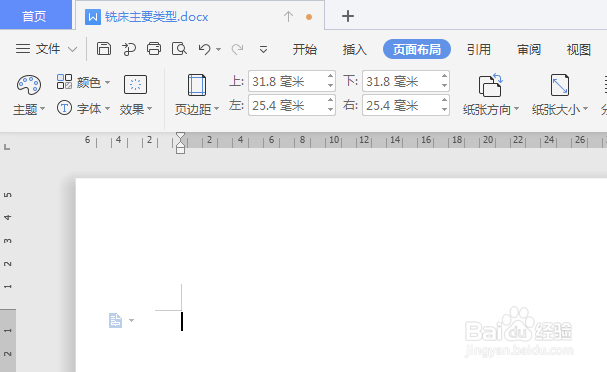Open a new tab with plus button

(348, 16)
